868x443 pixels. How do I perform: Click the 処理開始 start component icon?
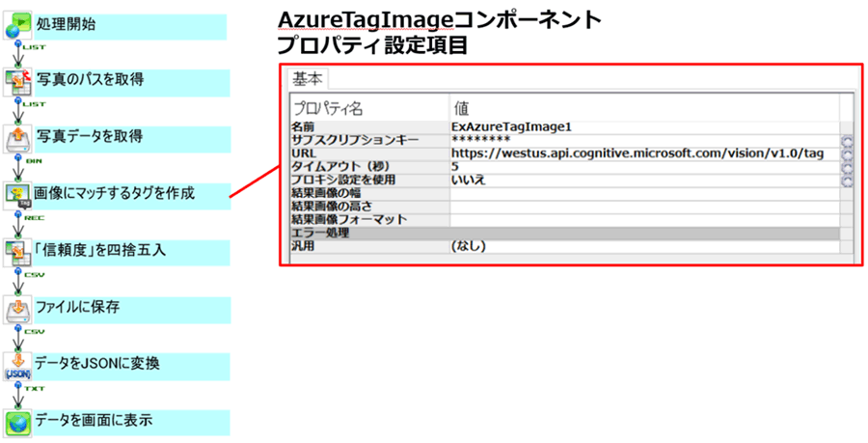tap(17, 26)
